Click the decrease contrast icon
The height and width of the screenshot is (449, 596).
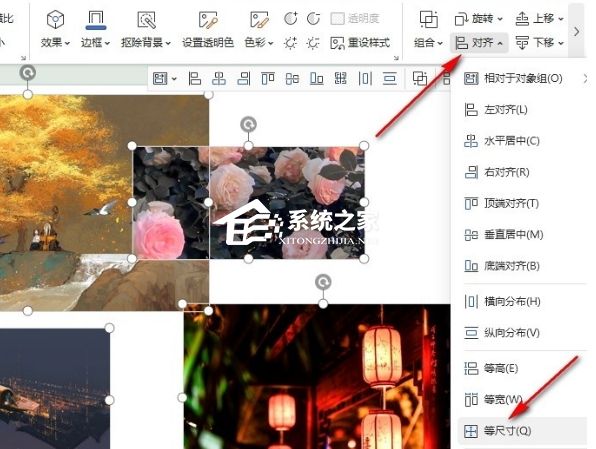point(314,18)
